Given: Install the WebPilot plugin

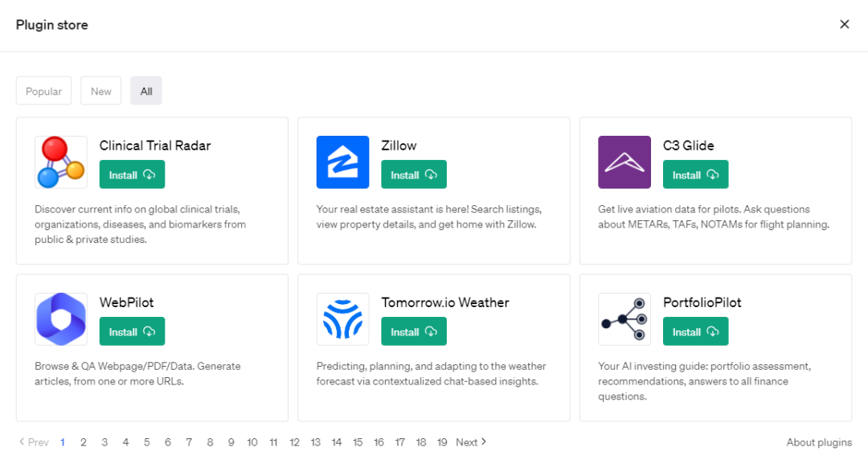Looking at the screenshot, I should click(x=132, y=332).
